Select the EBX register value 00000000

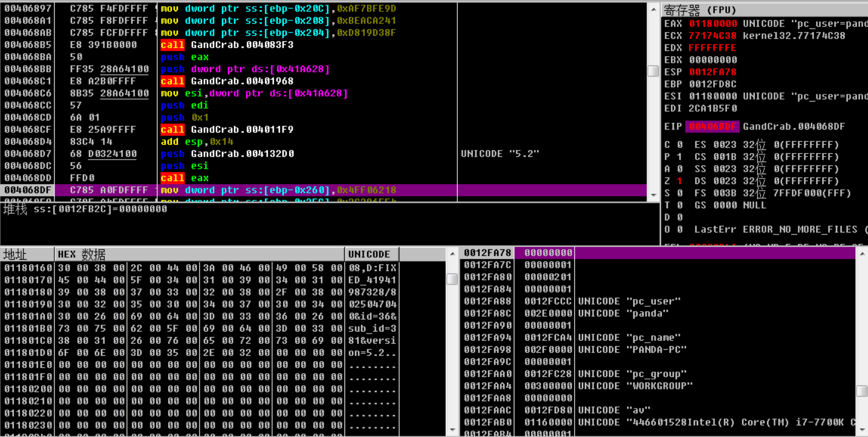[x=713, y=60]
